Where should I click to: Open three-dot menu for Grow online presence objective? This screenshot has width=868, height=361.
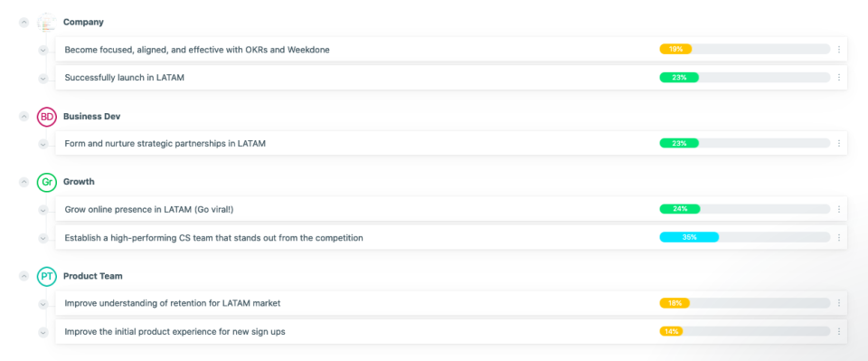(839, 209)
